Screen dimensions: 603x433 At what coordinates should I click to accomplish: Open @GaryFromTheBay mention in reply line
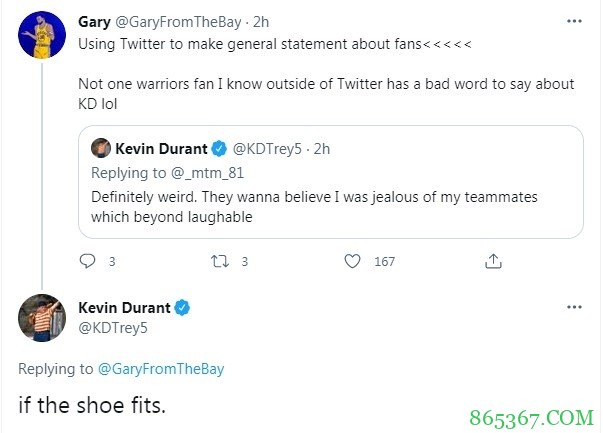point(161,369)
